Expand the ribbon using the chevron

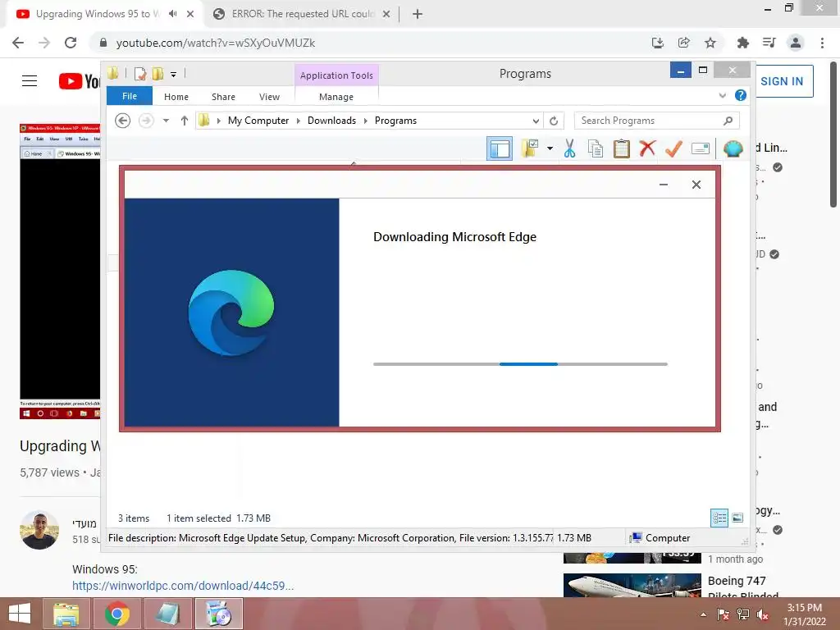[722, 95]
